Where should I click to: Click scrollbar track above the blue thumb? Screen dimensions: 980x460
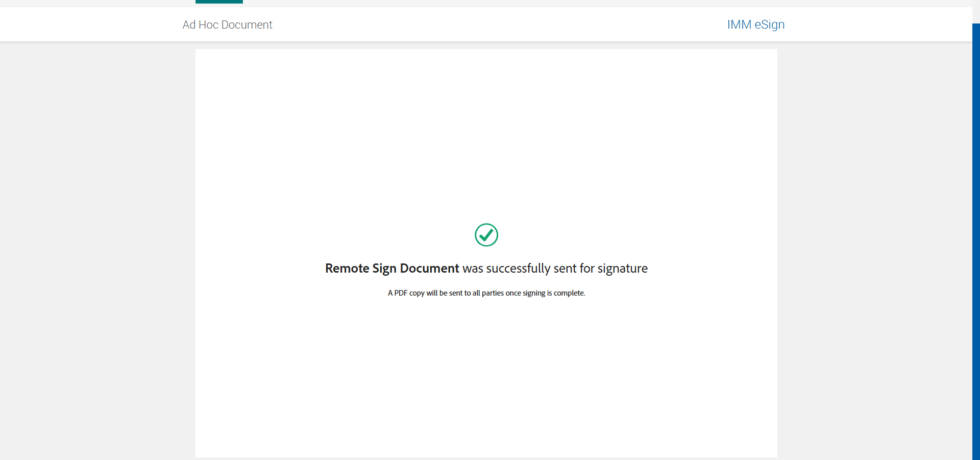[x=976, y=11]
